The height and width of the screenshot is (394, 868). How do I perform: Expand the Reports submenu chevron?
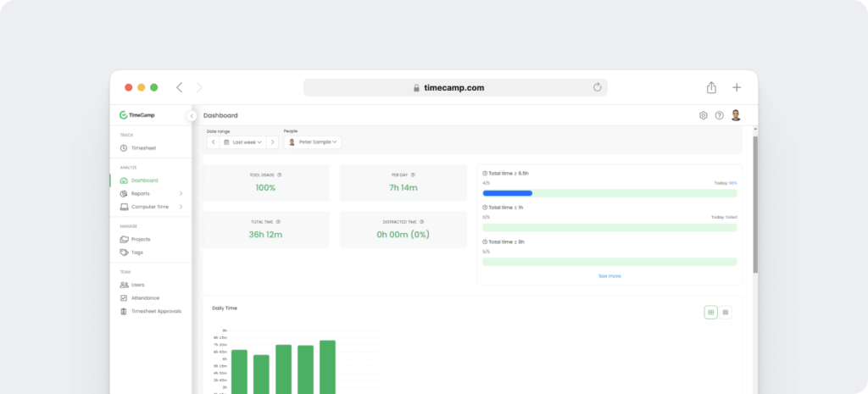click(x=181, y=194)
